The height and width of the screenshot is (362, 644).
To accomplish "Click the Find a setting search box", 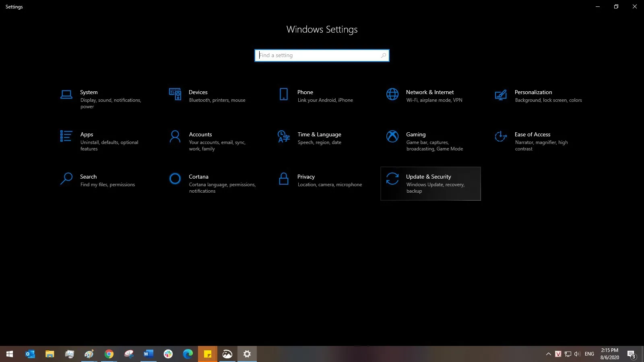I will 322,56.
